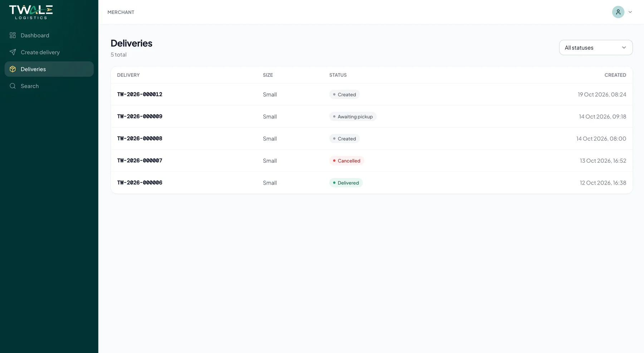This screenshot has height=353, width=644.
Task: Click date 19 Oct 2026, 08:24
Action: 602,94
